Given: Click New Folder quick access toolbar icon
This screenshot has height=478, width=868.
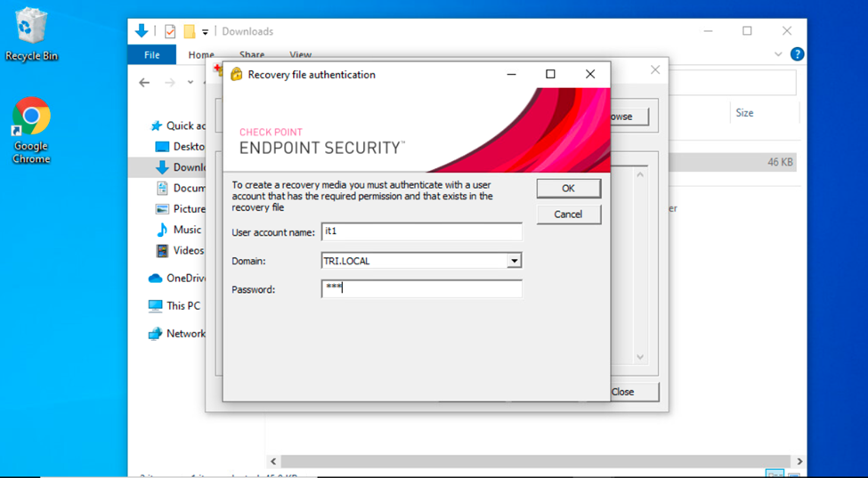Looking at the screenshot, I should [190, 31].
